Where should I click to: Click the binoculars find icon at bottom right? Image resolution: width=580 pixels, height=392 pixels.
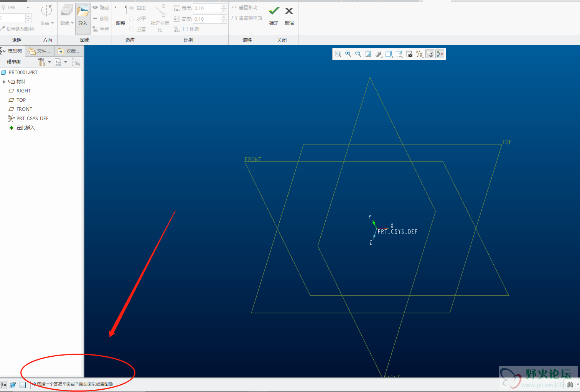(570, 384)
